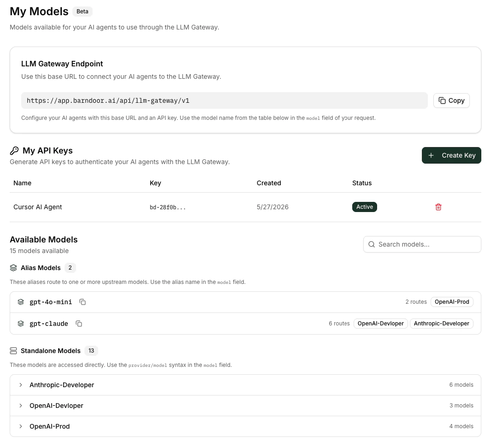
Task: Click the Key column header
Action: coord(155,183)
